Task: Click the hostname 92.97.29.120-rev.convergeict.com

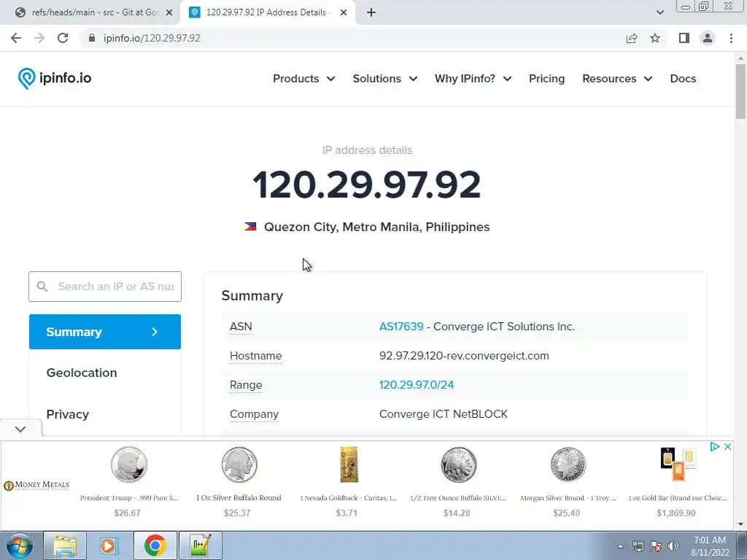Action: tap(464, 356)
